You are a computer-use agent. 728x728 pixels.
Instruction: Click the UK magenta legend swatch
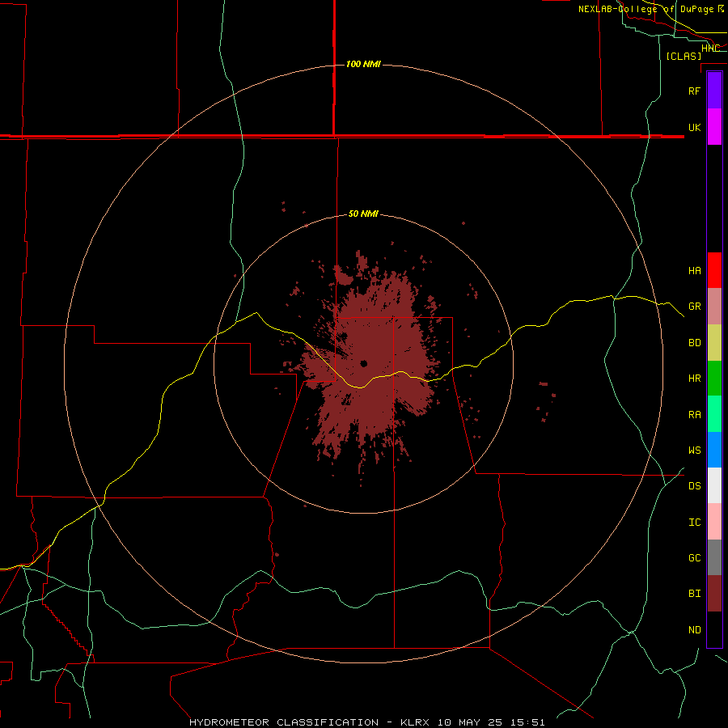tap(714, 127)
